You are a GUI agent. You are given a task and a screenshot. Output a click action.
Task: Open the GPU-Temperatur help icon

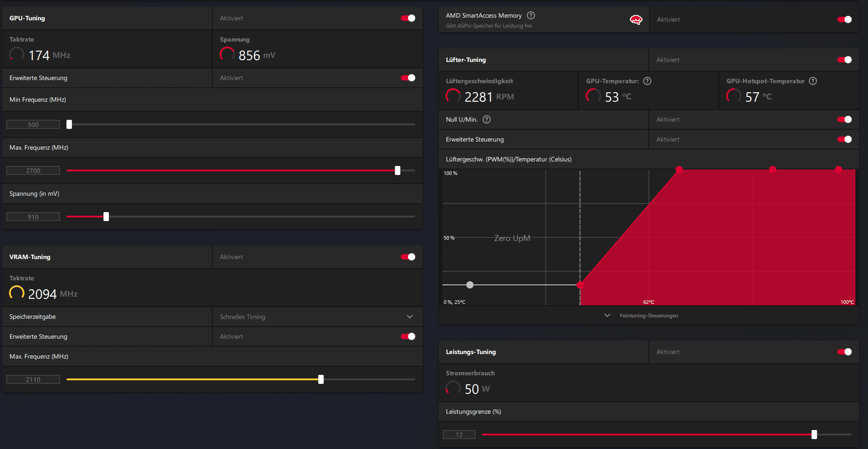(x=647, y=81)
